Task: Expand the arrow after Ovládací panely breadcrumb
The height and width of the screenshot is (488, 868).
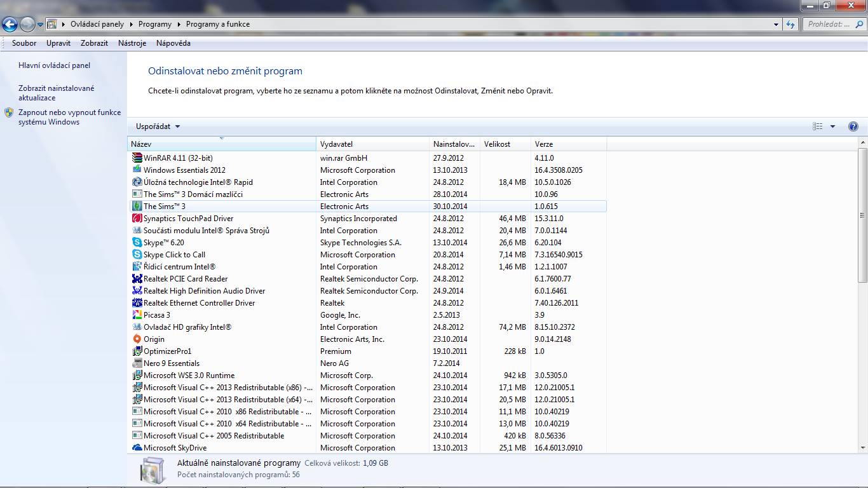Action: [x=131, y=24]
